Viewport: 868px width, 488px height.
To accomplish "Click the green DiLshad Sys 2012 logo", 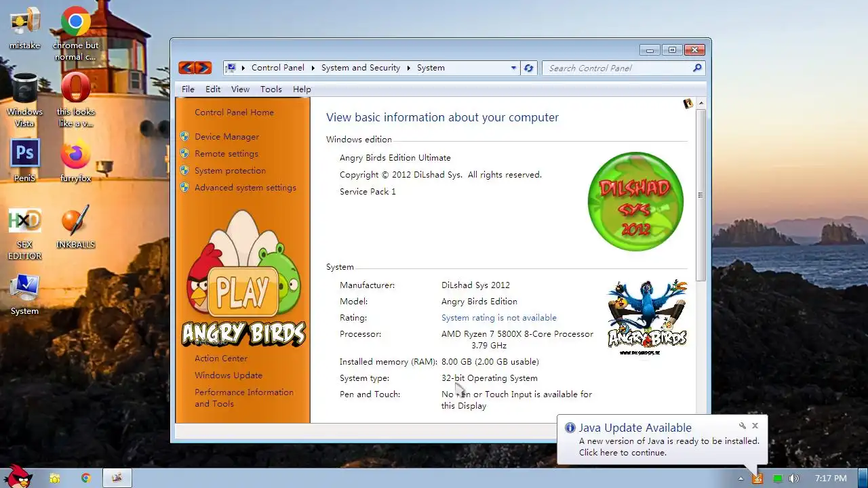I will point(635,201).
